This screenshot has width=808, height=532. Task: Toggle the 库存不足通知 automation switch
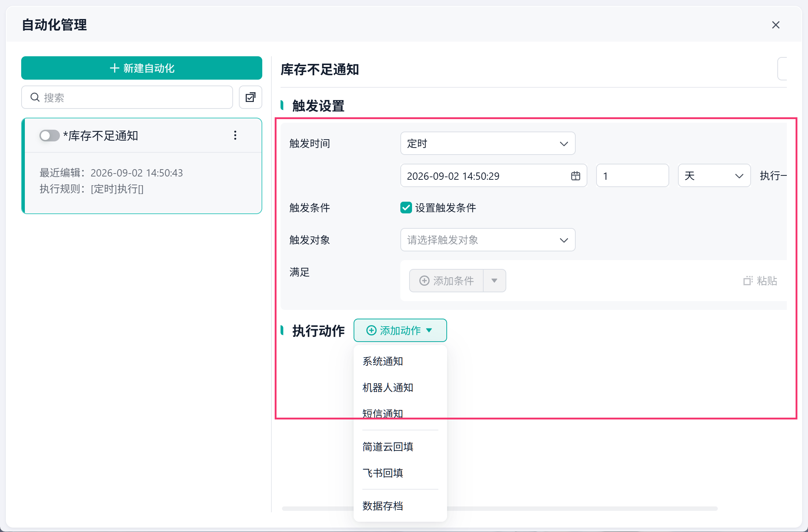click(50, 136)
